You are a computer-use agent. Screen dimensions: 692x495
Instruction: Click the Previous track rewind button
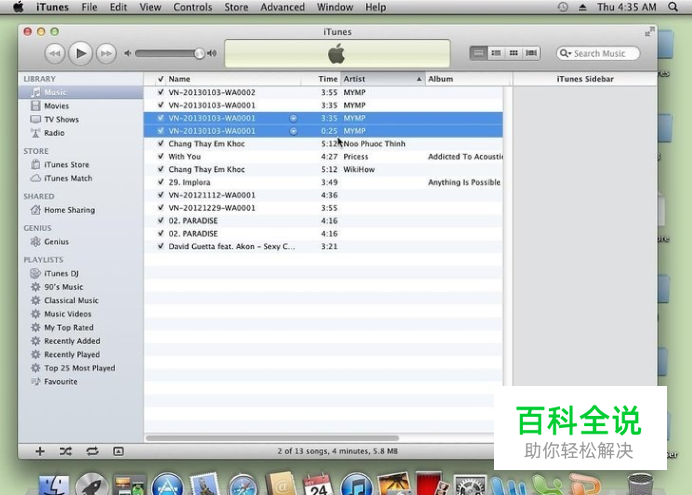click(x=55, y=53)
